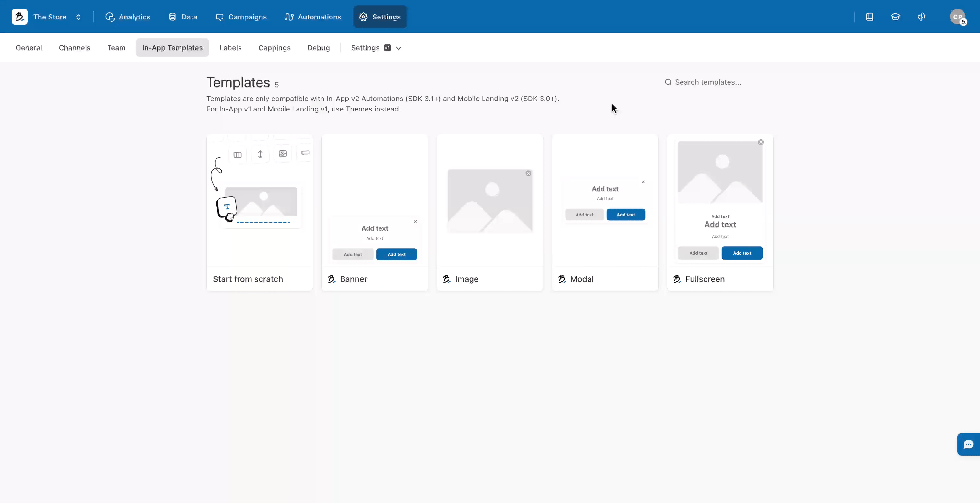Open the announcements megaphone icon

[921, 17]
